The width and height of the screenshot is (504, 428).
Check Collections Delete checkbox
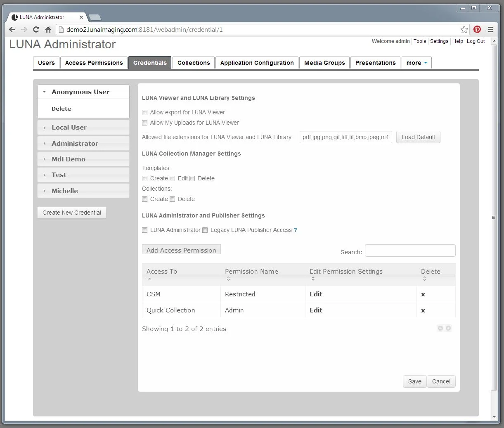coord(173,199)
